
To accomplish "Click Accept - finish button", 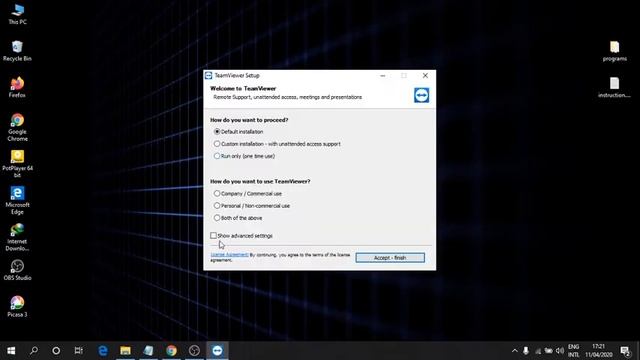I will (390, 258).
